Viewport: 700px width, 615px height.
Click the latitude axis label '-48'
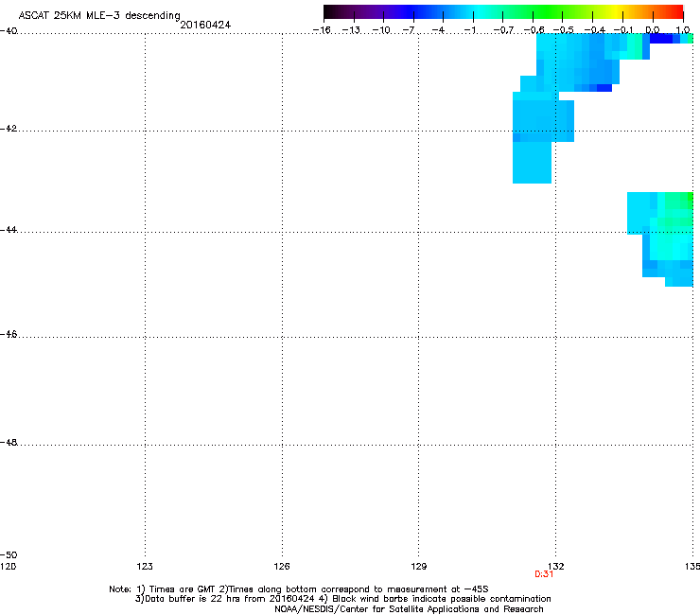pyautogui.click(x=9, y=443)
